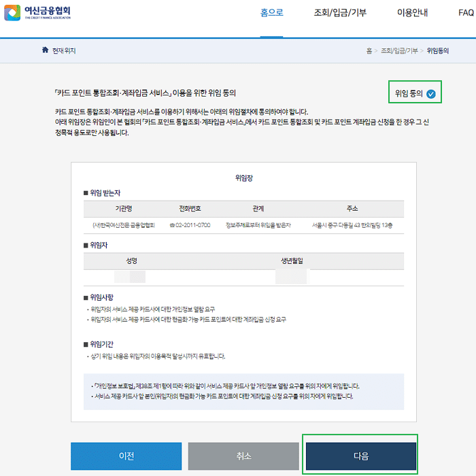Click the 이전 button
The image size is (476, 476).
point(126,456)
